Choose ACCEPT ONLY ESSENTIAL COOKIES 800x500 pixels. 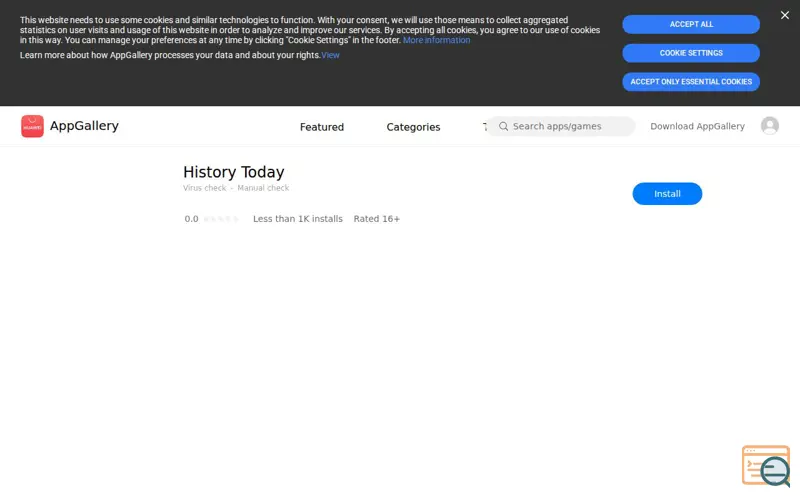(691, 82)
